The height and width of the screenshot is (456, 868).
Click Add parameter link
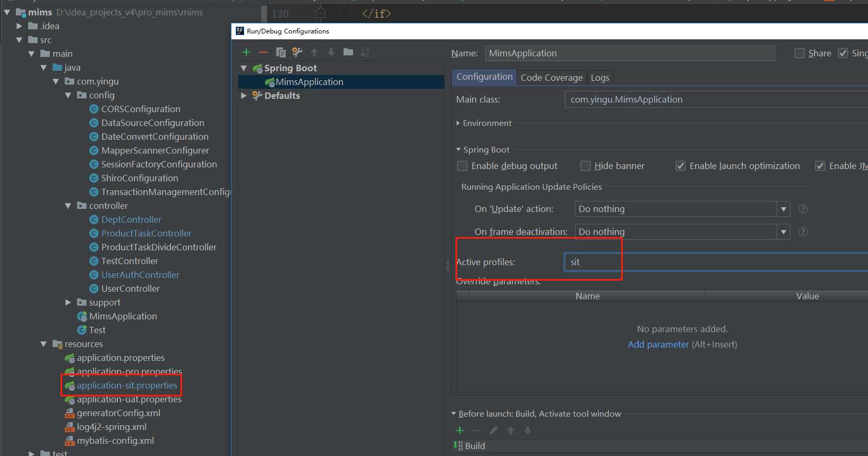[658, 344]
